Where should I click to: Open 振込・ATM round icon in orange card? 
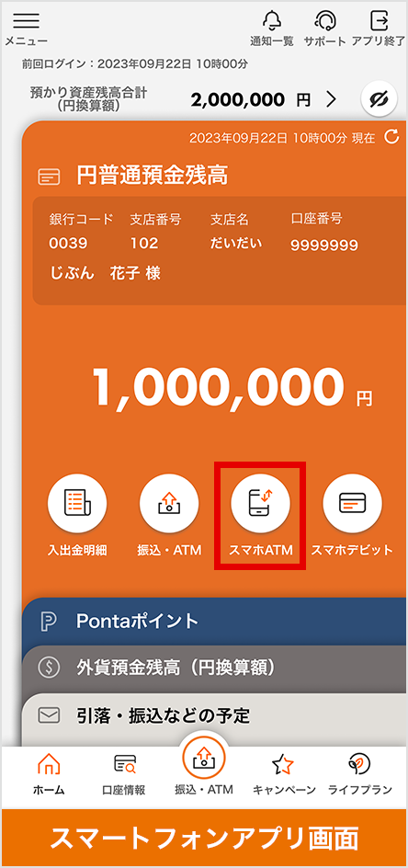(x=169, y=503)
